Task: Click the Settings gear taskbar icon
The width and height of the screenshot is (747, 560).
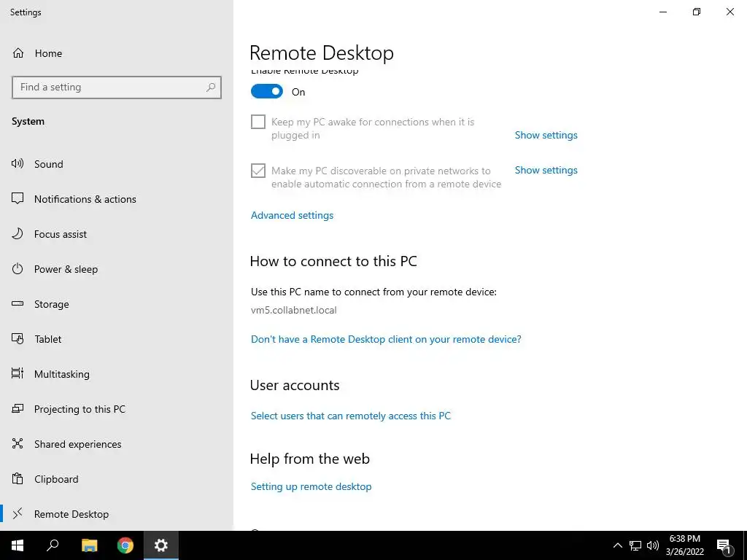Action: (161, 545)
